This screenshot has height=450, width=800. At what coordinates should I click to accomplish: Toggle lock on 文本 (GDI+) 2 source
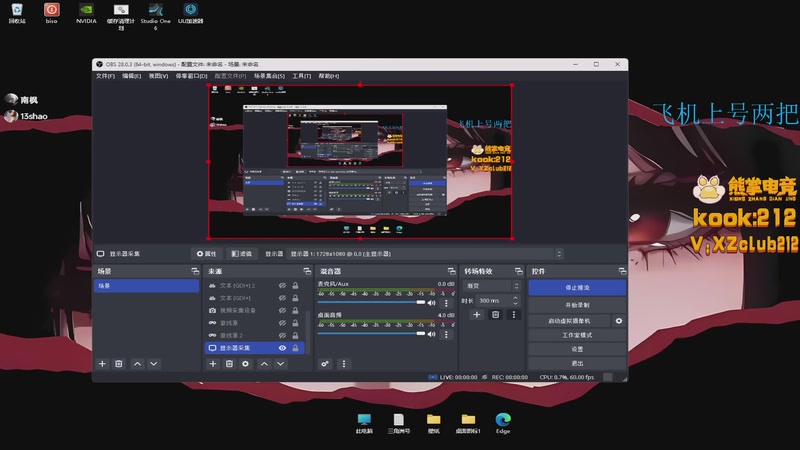pyautogui.click(x=295, y=286)
